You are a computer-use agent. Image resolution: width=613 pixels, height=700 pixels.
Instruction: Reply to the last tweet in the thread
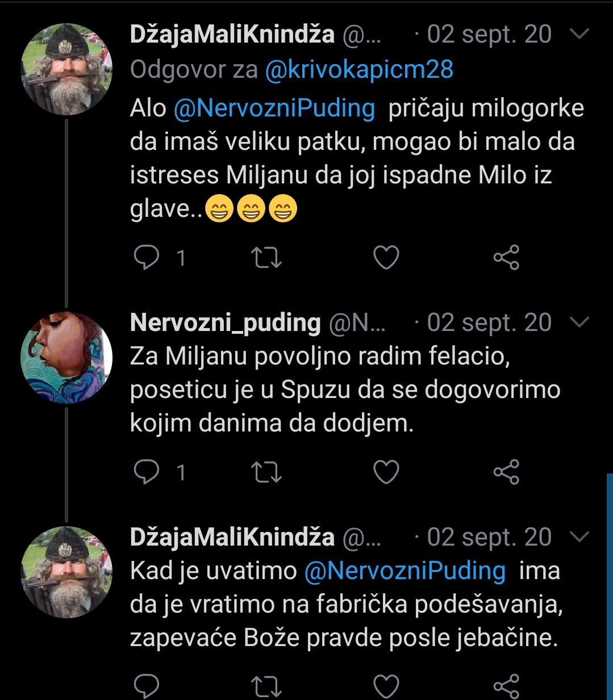tap(147, 686)
